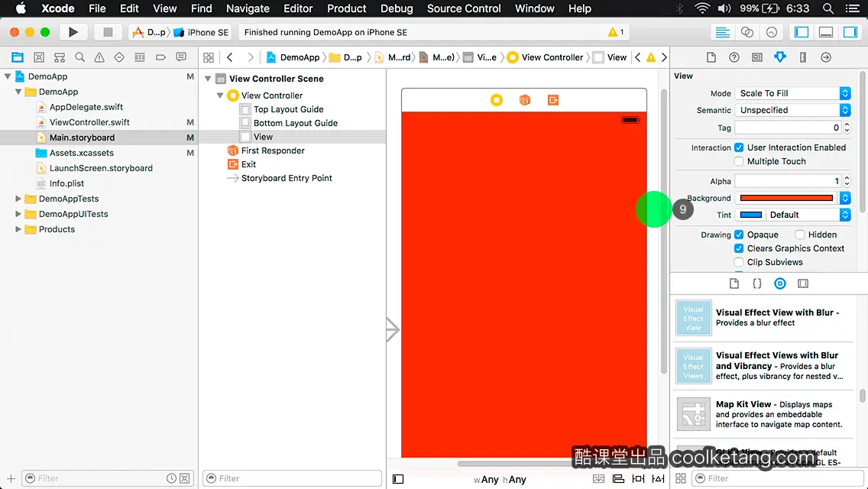Screen dimensions: 868x489
Task: Show the File Template library
Action: 734,283
